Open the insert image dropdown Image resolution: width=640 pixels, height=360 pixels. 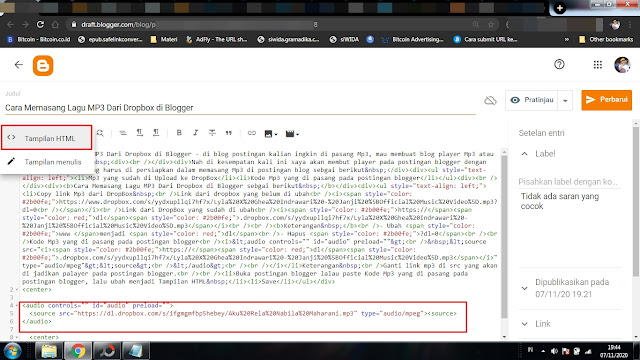(271, 133)
